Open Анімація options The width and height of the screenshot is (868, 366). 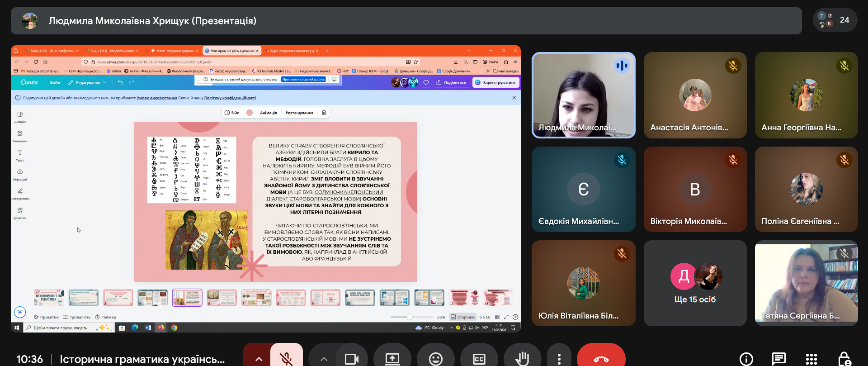click(269, 113)
